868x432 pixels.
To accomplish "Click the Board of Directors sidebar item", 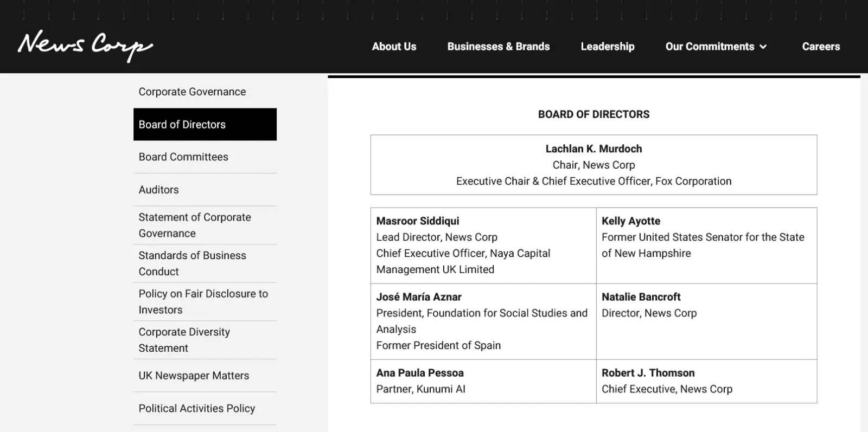I will click(182, 124).
